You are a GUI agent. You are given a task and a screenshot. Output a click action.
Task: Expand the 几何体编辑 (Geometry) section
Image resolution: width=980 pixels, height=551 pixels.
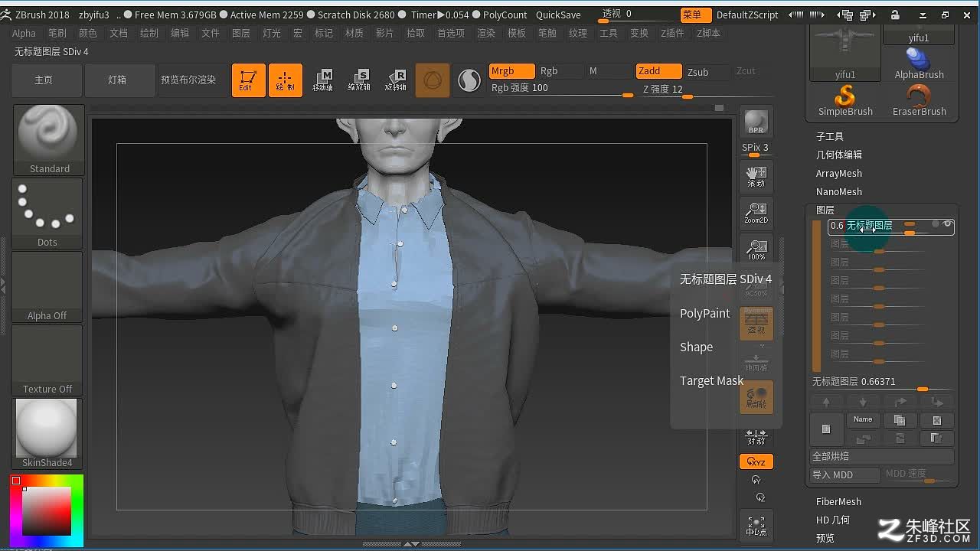tap(838, 155)
